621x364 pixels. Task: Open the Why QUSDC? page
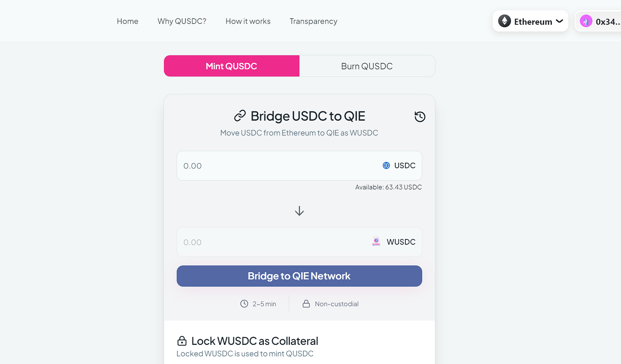pos(182,21)
